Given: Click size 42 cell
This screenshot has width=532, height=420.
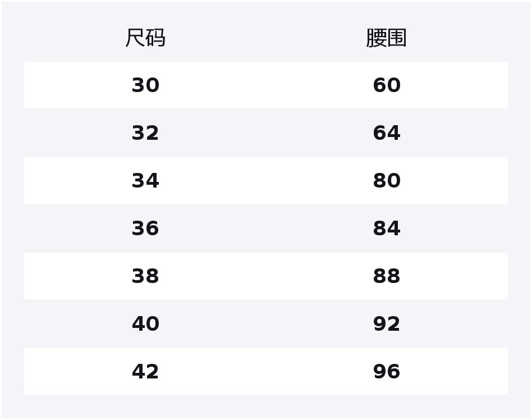Looking at the screenshot, I should click(145, 372).
